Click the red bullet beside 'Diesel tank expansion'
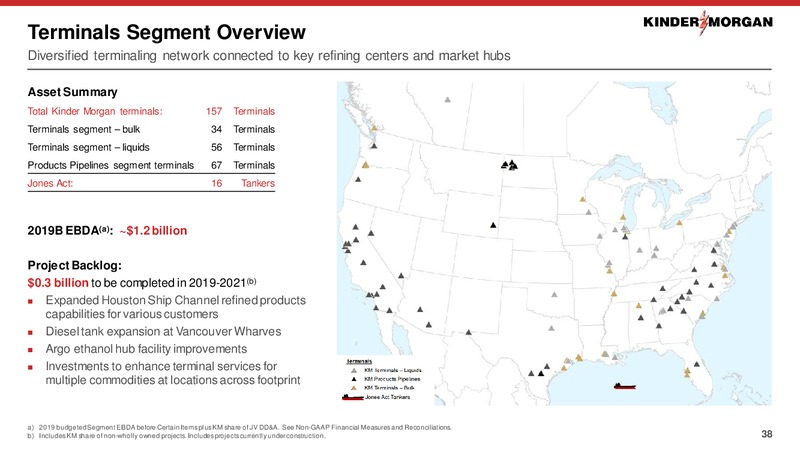800x450 pixels. (31, 332)
